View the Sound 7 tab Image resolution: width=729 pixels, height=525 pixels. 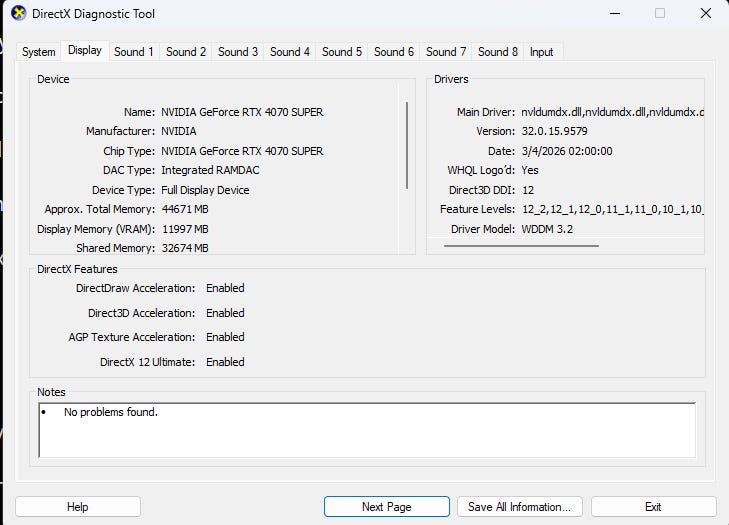click(446, 52)
